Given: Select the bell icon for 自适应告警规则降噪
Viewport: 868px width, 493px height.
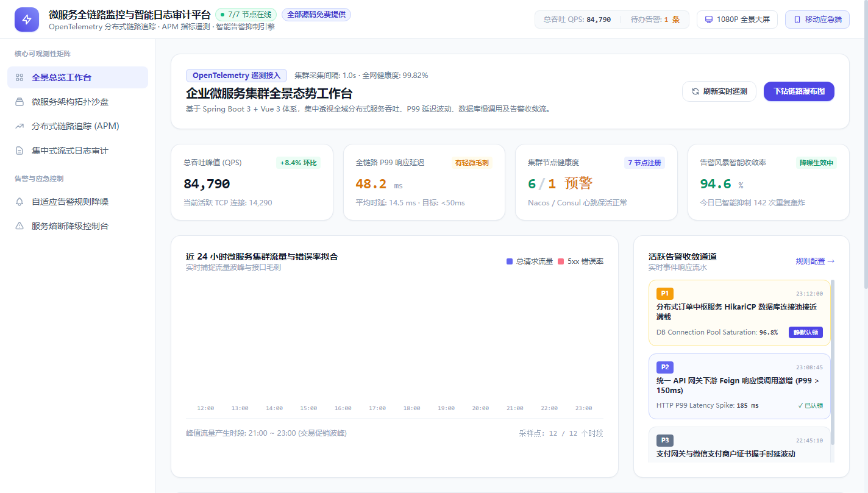Looking at the screenshot, I should point(20,202).
